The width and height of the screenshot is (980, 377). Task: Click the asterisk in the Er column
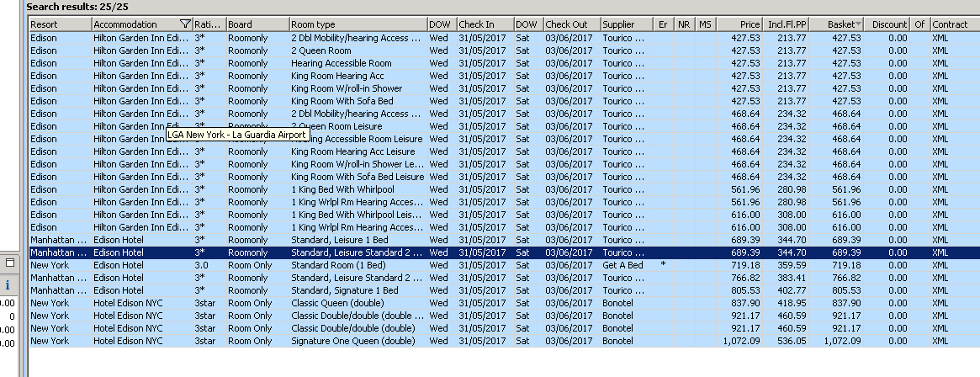[663, 264]
